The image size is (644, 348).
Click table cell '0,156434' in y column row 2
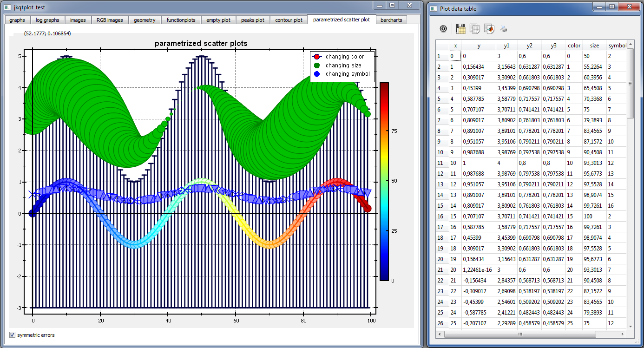(479, 67)
